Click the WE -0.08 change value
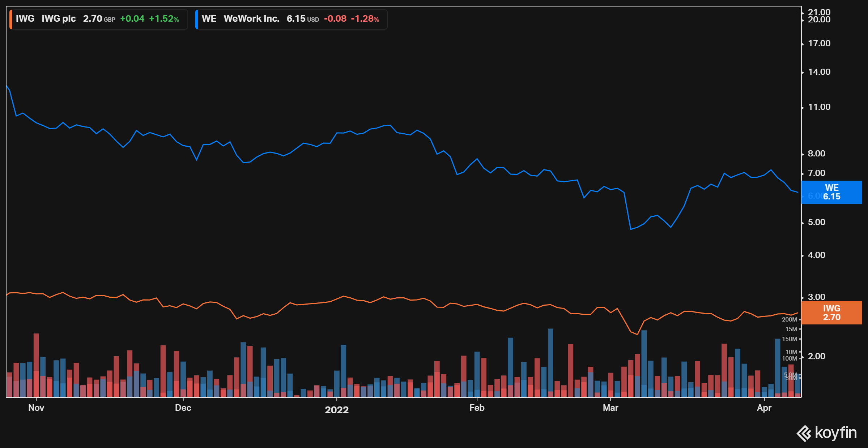868x448 pixels. pos(335,19)
